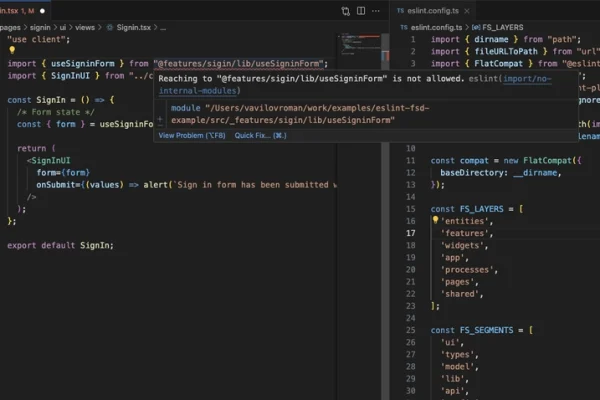Image resolution: width=600 pixels, height=400 pixels.
Task: Click SignInUI in the second import line
Action: [x=70, y=76]
